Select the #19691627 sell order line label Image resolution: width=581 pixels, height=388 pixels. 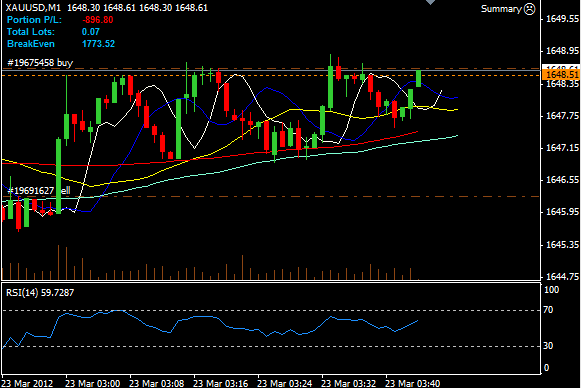(x=39, y=190)
